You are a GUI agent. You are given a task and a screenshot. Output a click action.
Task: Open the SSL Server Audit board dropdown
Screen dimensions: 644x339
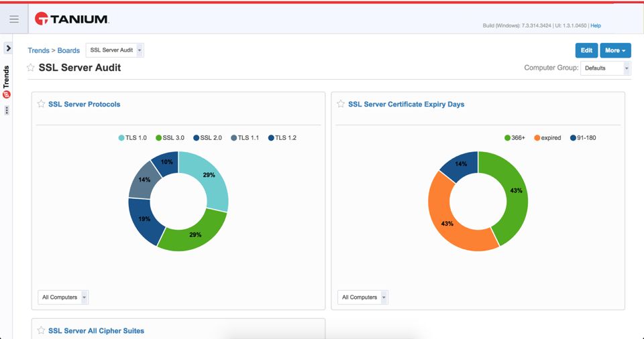[x=115, y=50]
